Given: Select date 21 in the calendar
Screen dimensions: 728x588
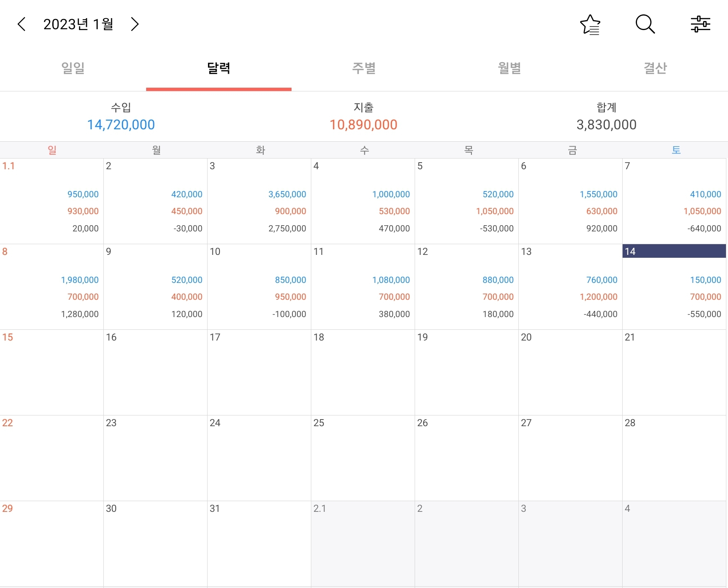Looking at the screenshot, I should 674,372.
